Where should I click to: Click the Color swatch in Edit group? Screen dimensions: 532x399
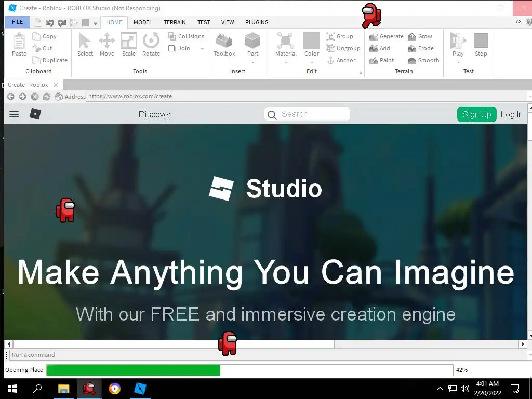tap(312, 41)
